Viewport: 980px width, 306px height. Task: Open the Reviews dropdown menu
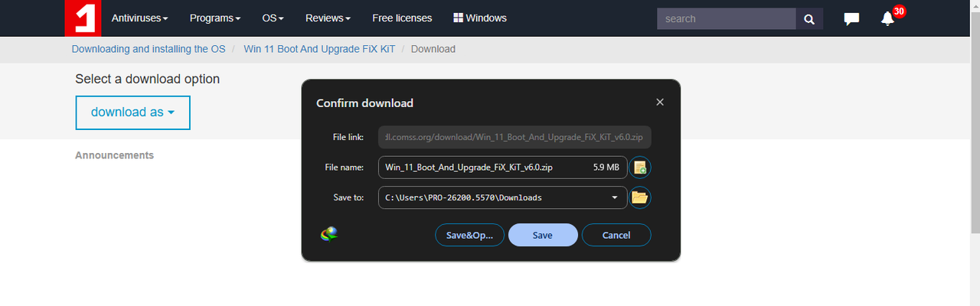[x=328, y=18]
